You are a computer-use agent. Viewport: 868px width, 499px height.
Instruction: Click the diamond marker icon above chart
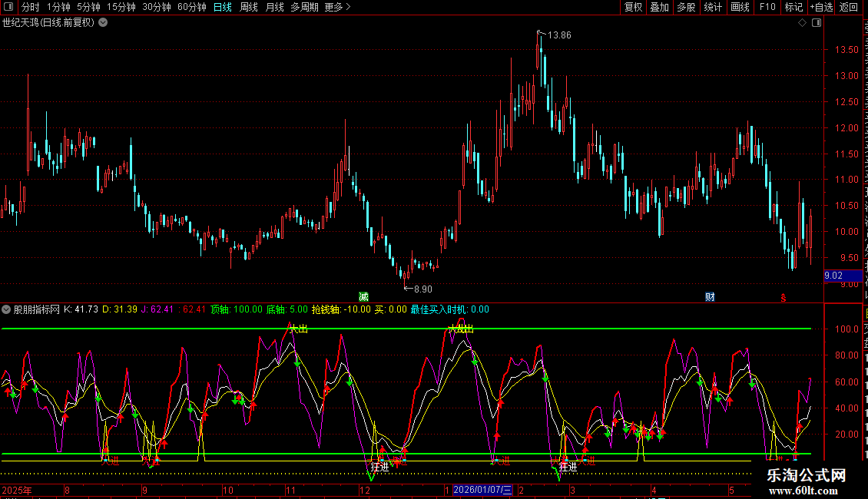tap(802, 23)
